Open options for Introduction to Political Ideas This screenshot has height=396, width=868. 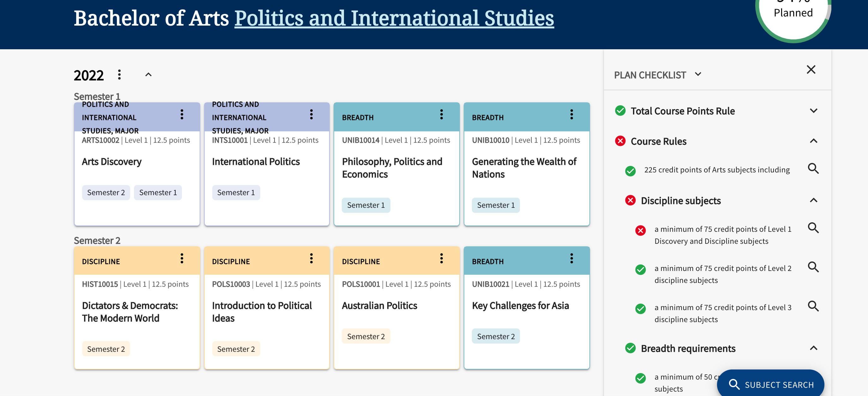[x=311, y=259]
